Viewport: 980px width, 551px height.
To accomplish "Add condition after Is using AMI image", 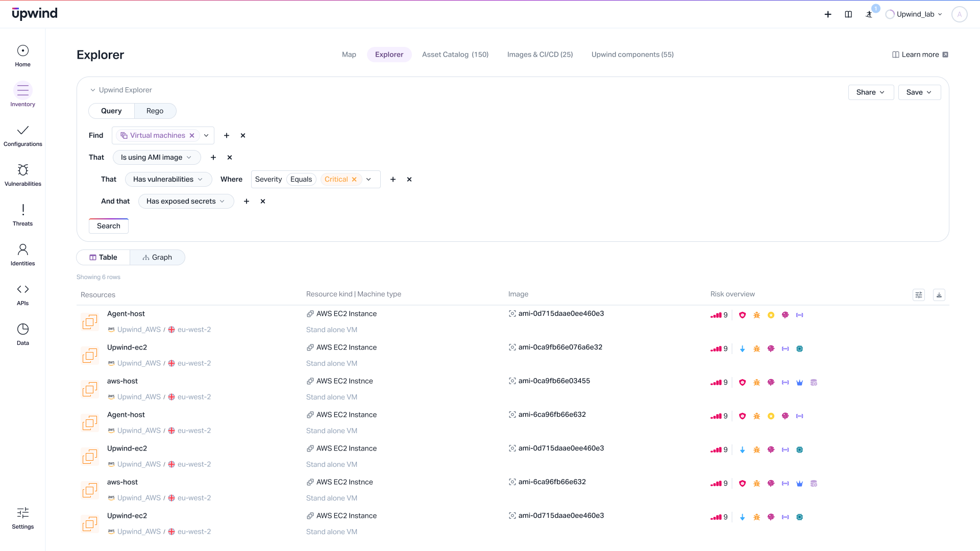I will 213,158.
